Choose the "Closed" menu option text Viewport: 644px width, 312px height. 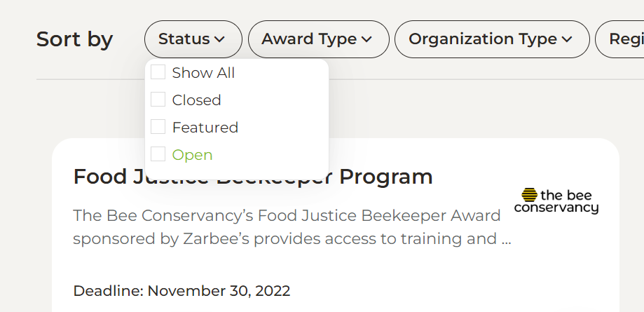(196, 100)
